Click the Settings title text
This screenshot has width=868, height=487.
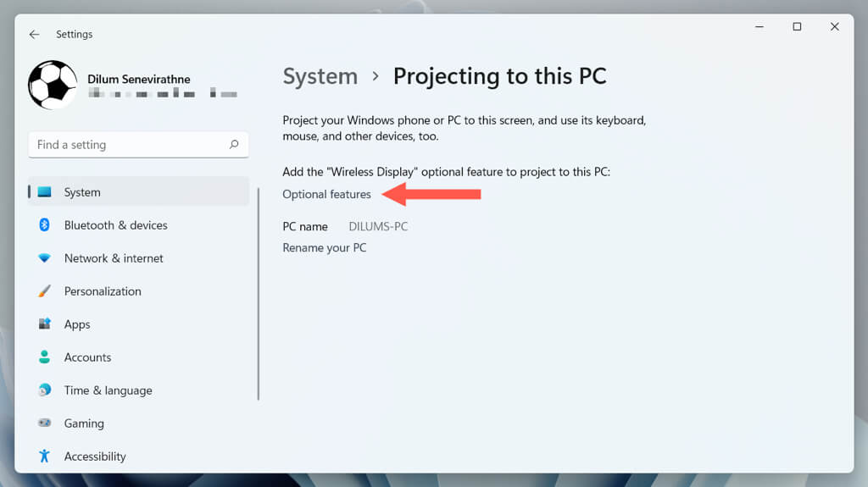(x=75, y=35)
